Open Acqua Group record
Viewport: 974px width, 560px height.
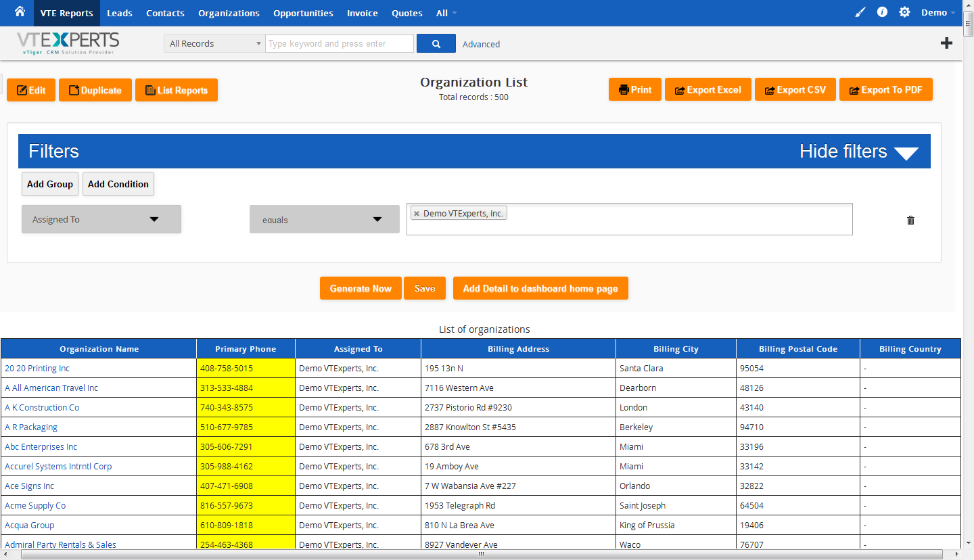30,526
